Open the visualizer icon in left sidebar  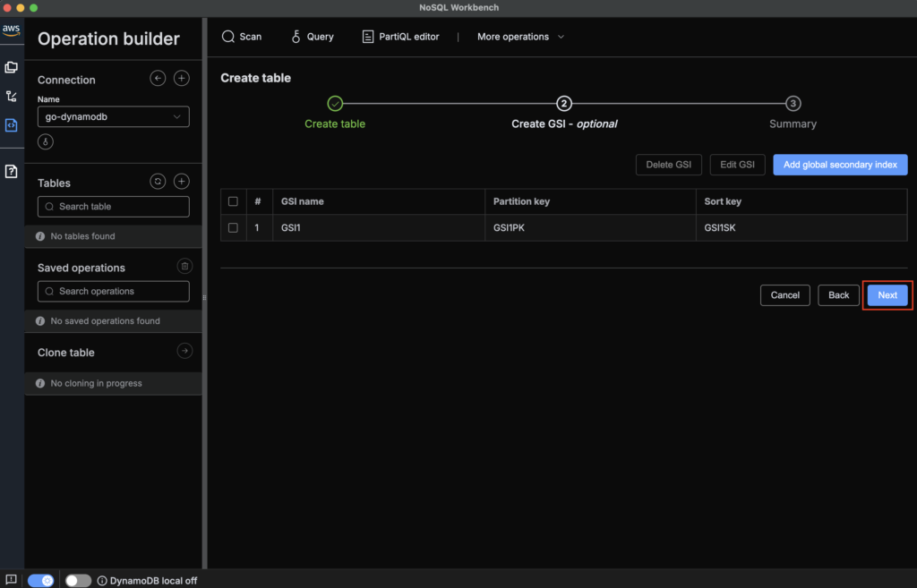coord(12,96)
